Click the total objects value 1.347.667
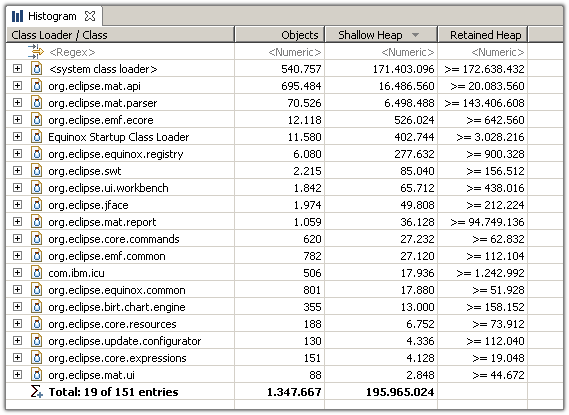569x415 pixels. 294,392
